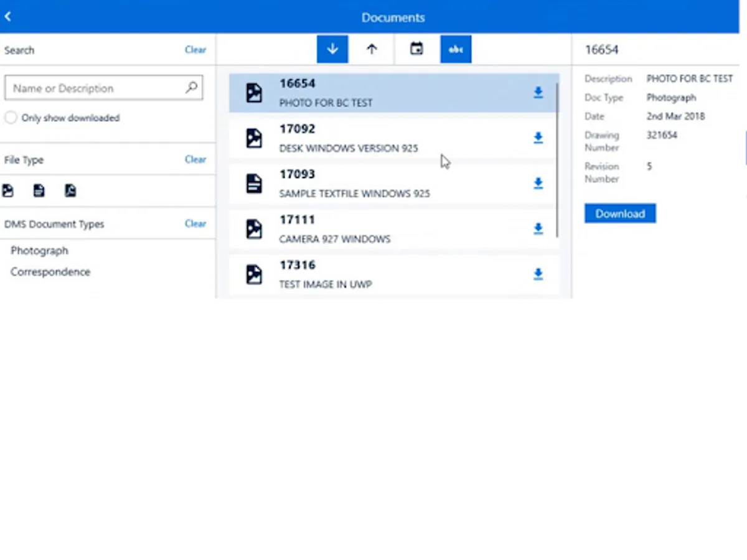Toggle Only show downloaded option
The image size is (747, 560).
(10, 118)
